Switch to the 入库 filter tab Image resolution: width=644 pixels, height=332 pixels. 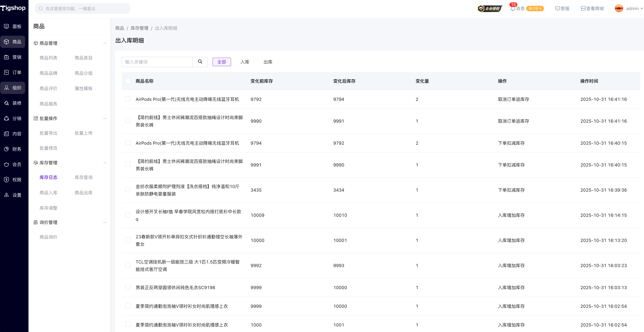(245, 62)
